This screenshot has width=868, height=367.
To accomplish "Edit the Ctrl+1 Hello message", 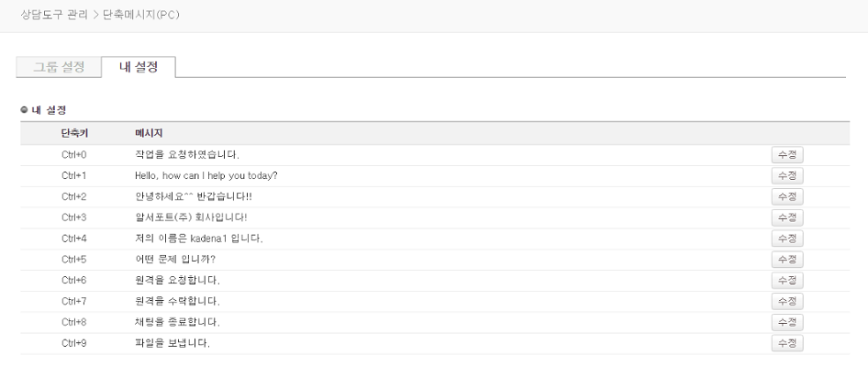I will [787, 176].
